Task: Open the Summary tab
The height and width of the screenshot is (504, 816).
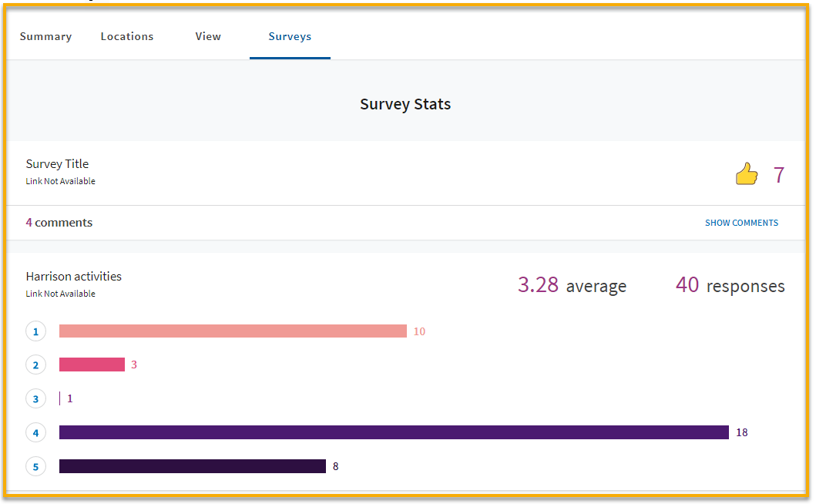Action: [45, 36]
